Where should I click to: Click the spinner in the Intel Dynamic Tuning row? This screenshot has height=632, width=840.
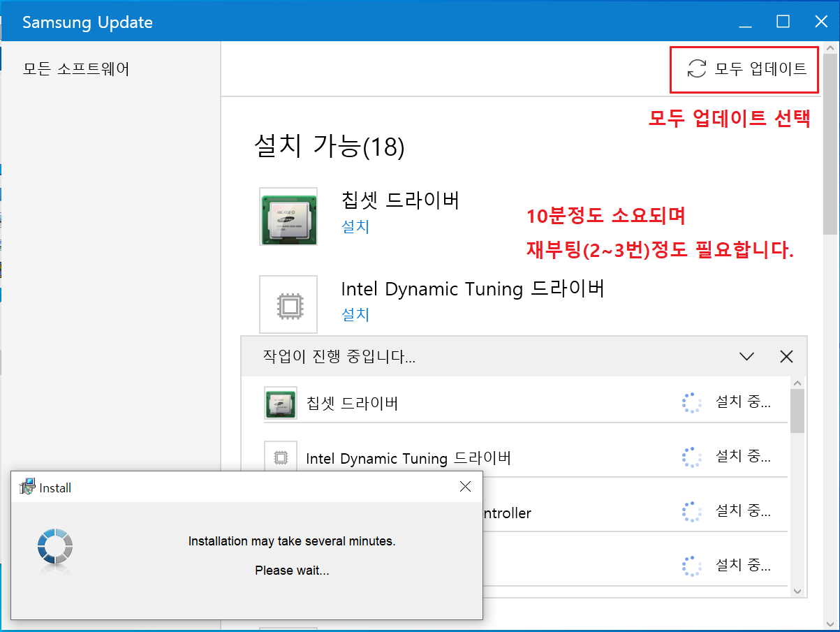(691, 458)
